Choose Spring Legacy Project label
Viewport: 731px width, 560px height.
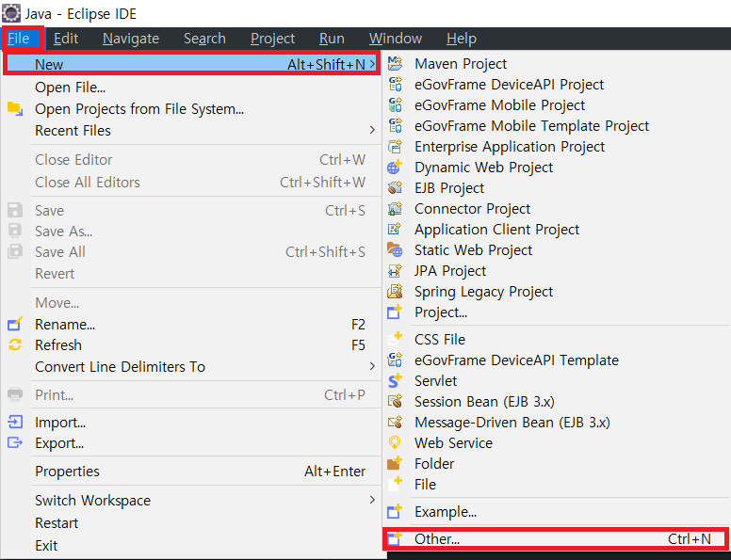(483, 292)
